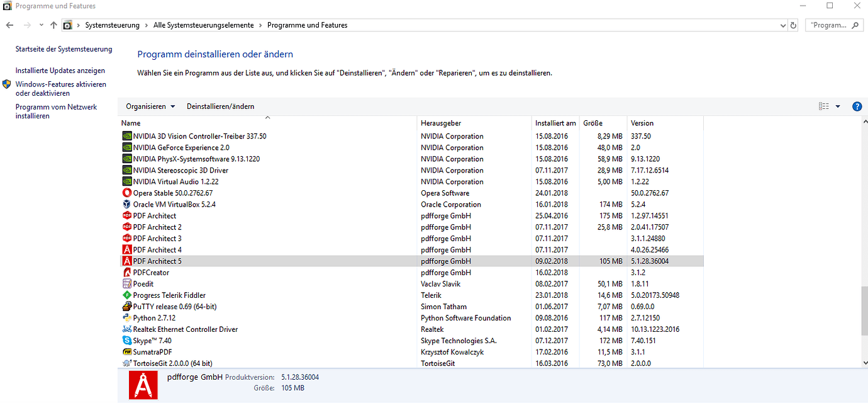The height and width of the screenshot is (403, 868).
Task: Click the PDF Architect 2 icon
Action: (x=127, y=227)
